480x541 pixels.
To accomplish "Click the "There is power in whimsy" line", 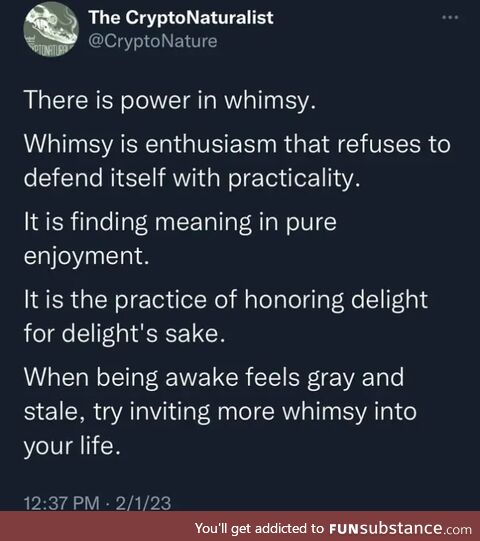I will (170, 100).
